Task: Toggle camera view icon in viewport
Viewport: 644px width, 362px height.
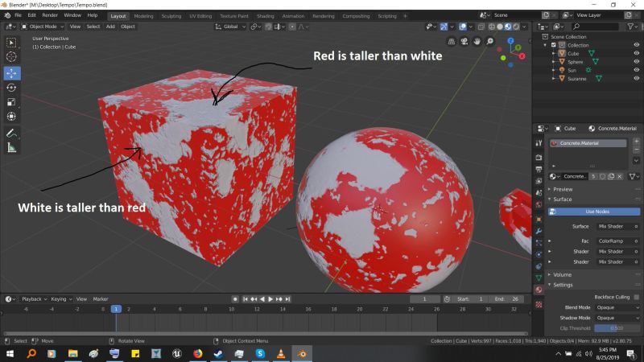Action: pos(464,42)
